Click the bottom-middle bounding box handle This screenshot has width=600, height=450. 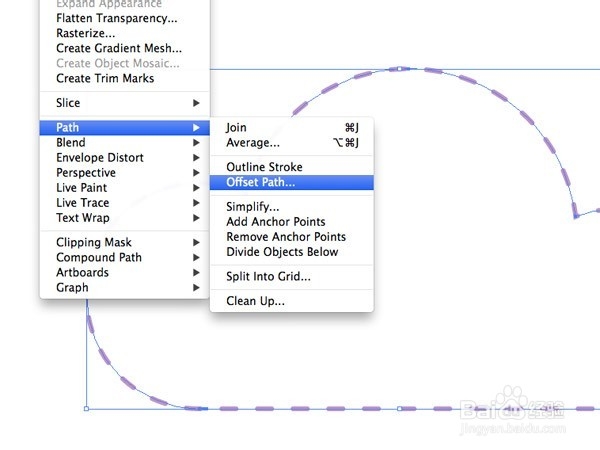pyautogui.click(x=399, y=409)
